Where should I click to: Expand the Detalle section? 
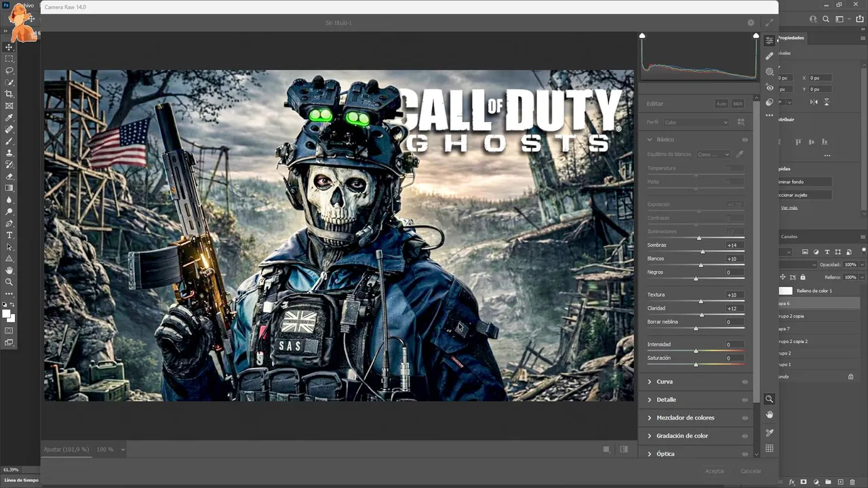(x=650, y=400)
